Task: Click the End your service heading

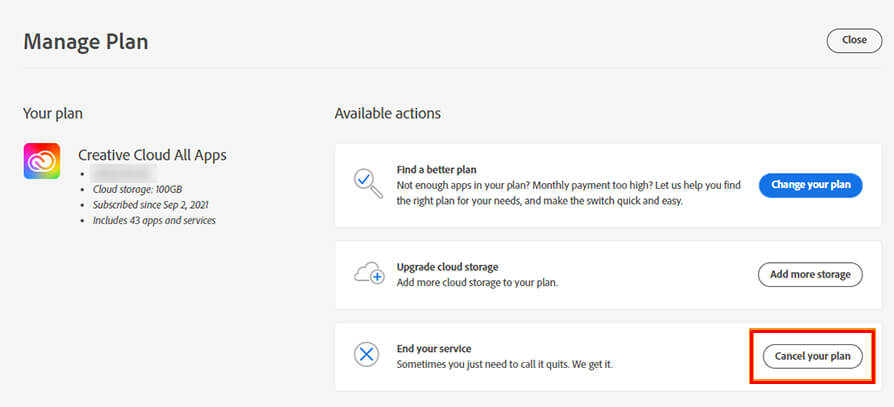Action: (435, 348)
